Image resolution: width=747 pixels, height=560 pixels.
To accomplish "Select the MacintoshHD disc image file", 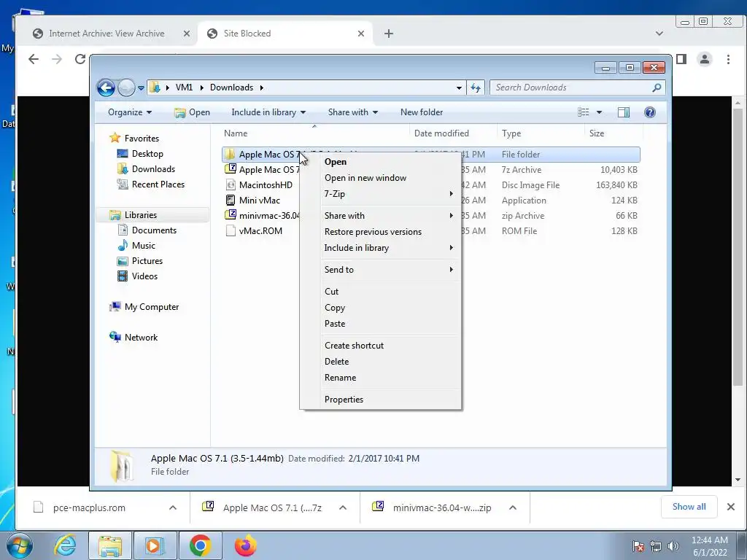I will coord(266,185).
